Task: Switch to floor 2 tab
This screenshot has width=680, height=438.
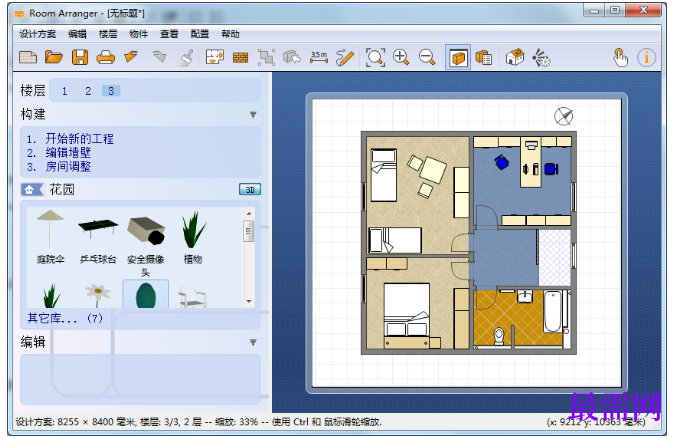Action: click(88, 91)
